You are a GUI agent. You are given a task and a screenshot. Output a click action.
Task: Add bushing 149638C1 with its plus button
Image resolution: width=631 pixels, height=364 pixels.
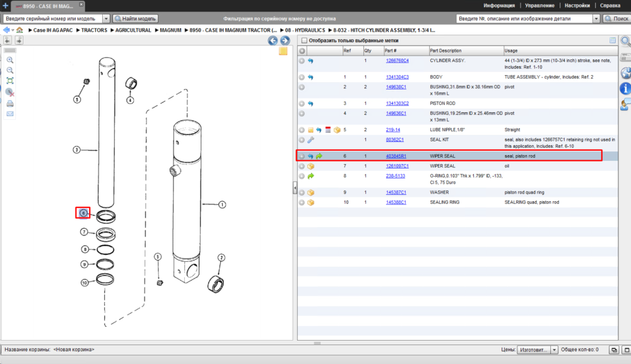coord(302,87)
